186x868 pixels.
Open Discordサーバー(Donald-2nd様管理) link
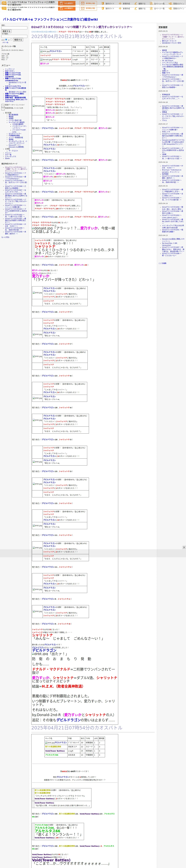coord(16,146)
